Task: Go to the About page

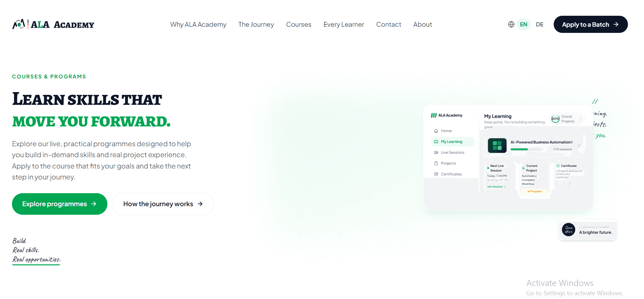Action: click(422, 25)
